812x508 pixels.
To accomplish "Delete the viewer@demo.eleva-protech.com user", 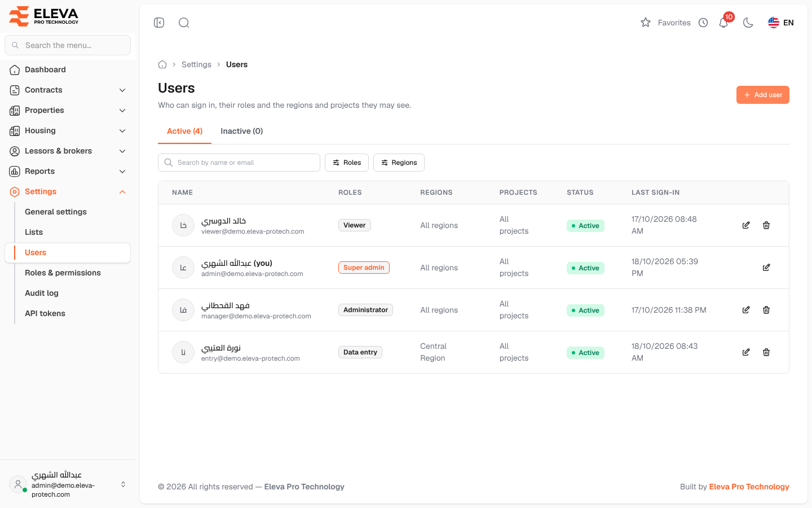I will 766,225.
